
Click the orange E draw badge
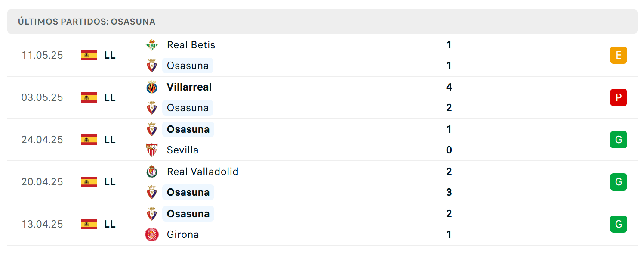tap(619, 55)
